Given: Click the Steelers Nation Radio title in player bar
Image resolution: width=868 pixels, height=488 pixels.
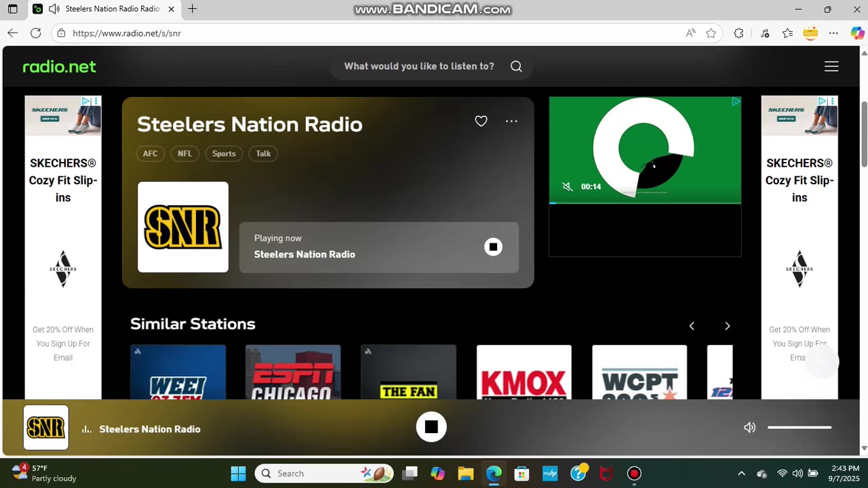Looking at the screenshot, I should point(150,429).
